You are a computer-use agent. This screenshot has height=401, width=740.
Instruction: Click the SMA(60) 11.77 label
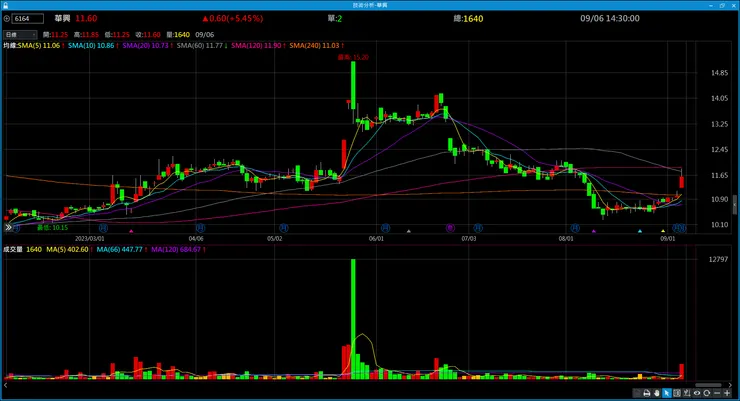click(x=202, y=45)
